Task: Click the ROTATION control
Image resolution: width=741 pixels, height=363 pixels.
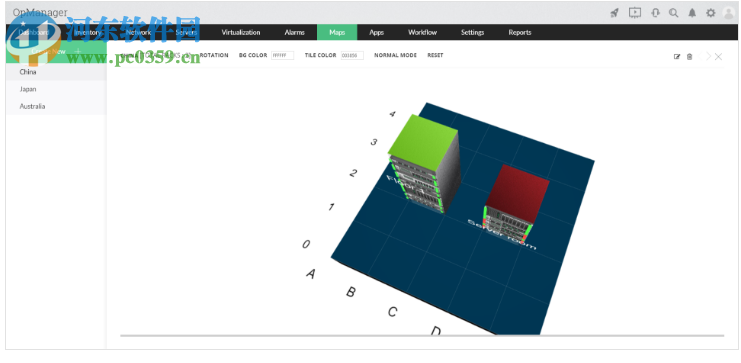Action: coord(214,55)
